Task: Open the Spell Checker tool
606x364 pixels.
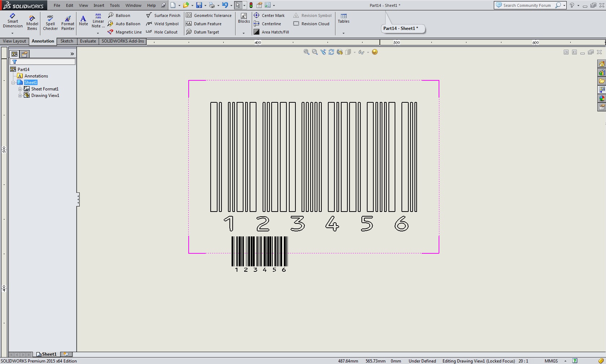Action: click(x=50, y=23)
